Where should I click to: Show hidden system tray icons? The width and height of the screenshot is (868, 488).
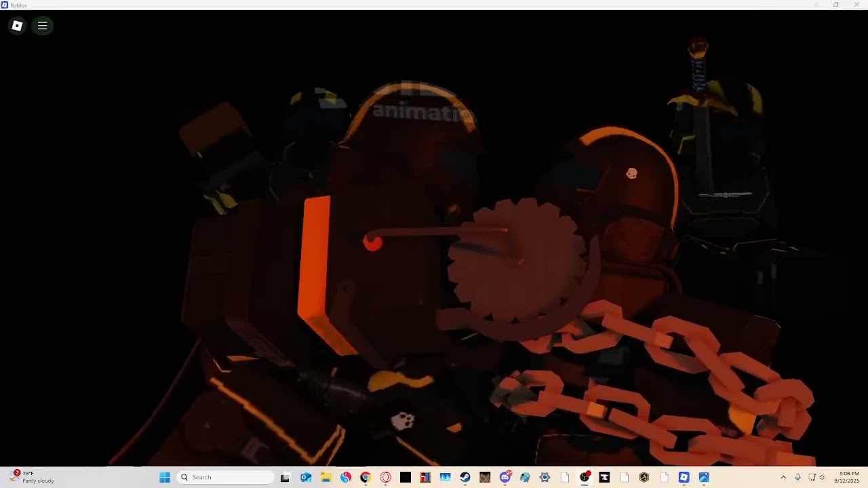783,477
